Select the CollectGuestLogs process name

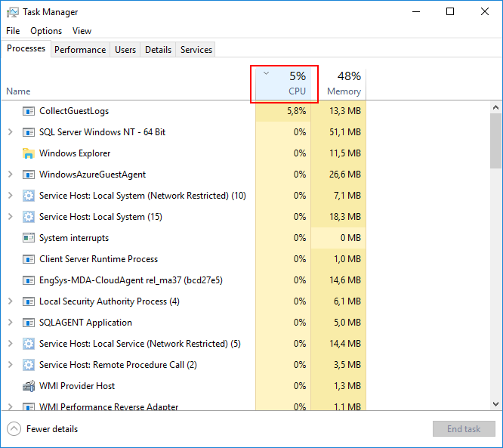click(x=74, y=111)
